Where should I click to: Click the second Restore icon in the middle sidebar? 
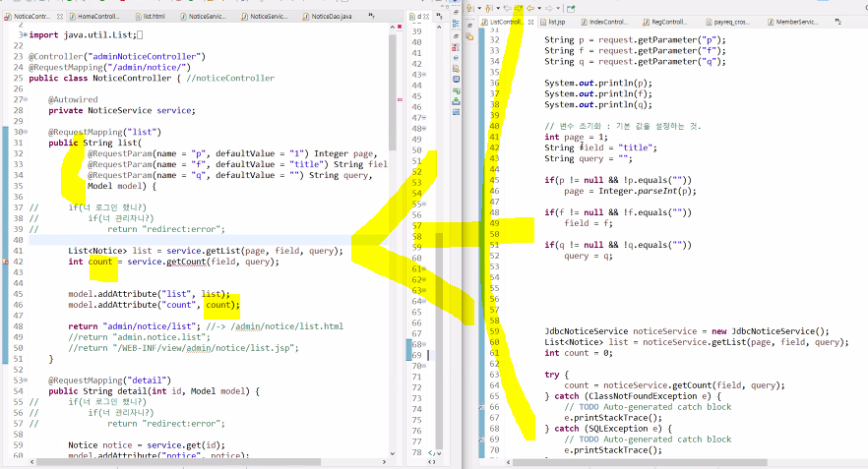tap(457, 36)
